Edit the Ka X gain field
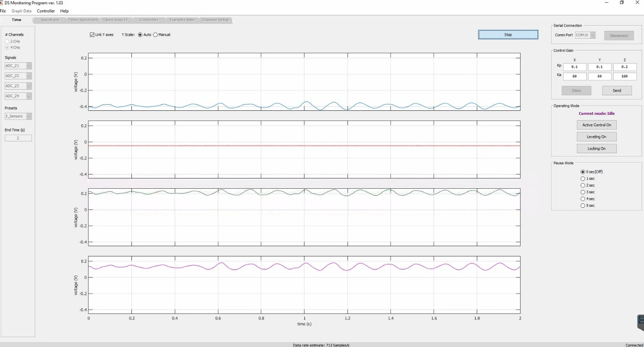The width and height of the screenshot is (644, 347). (x=575, y=77)
